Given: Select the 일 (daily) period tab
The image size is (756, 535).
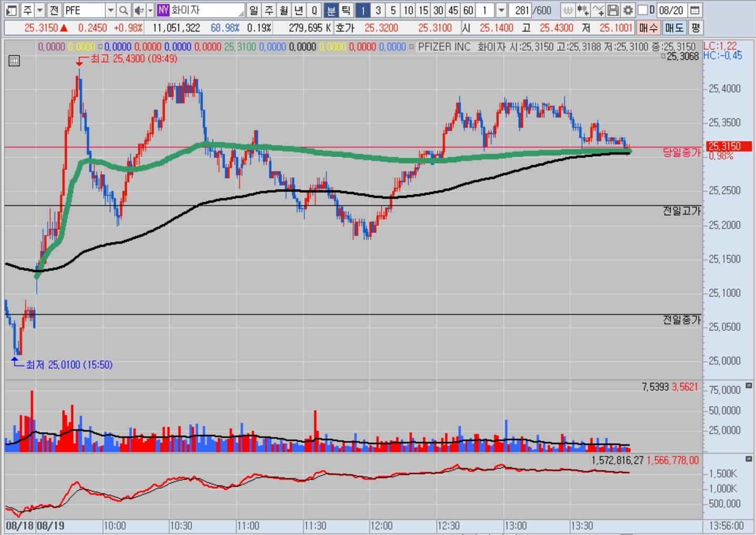Looking at the screenshot, I should pyautogui.click(x=254, y=10).
